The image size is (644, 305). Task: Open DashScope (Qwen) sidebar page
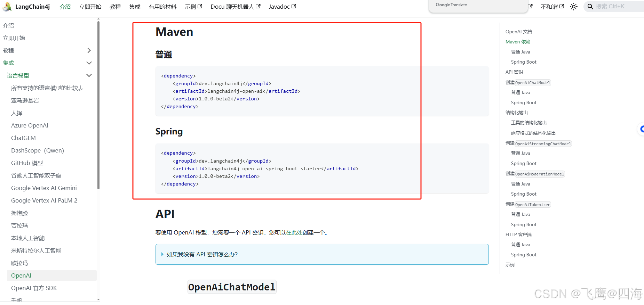point(38,150)
